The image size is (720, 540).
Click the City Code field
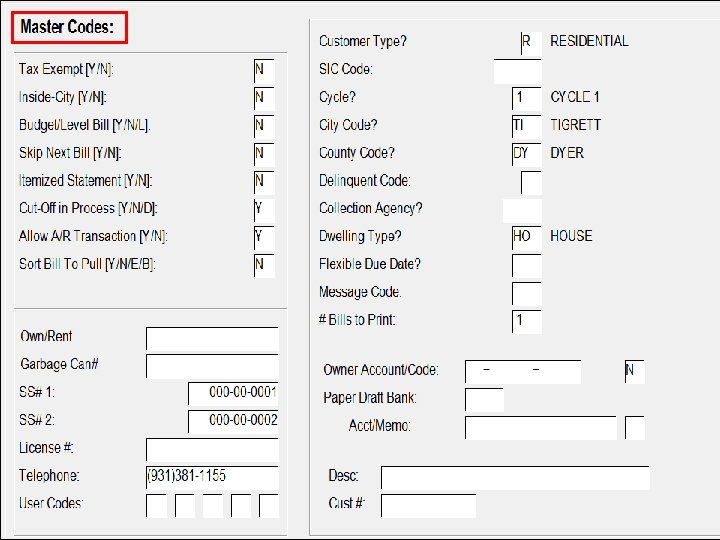(526, 126)
